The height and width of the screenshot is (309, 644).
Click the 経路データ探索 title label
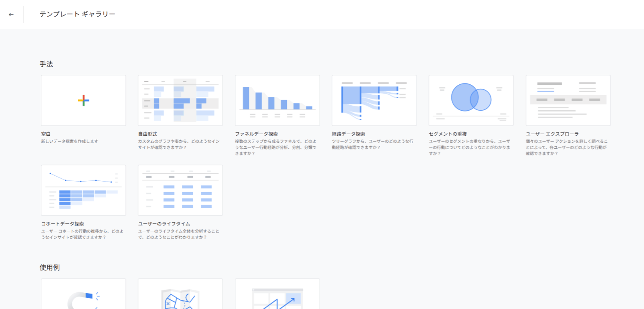click(348, 134)
